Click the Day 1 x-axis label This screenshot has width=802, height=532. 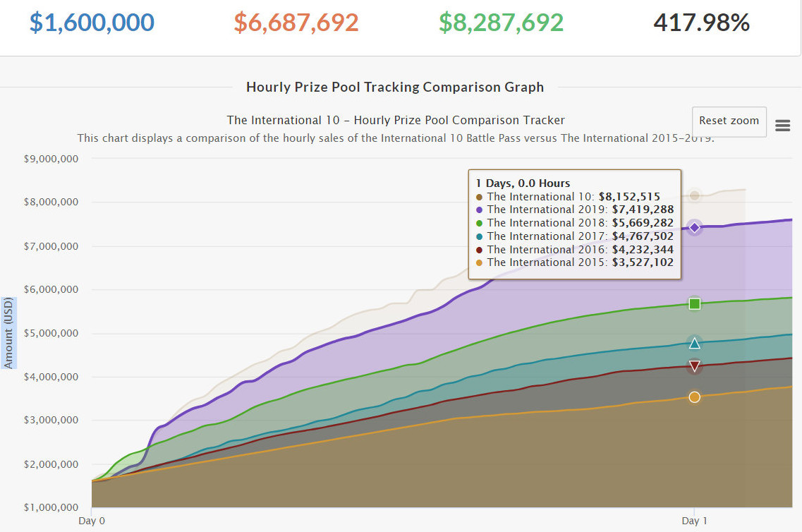[695, 521]
